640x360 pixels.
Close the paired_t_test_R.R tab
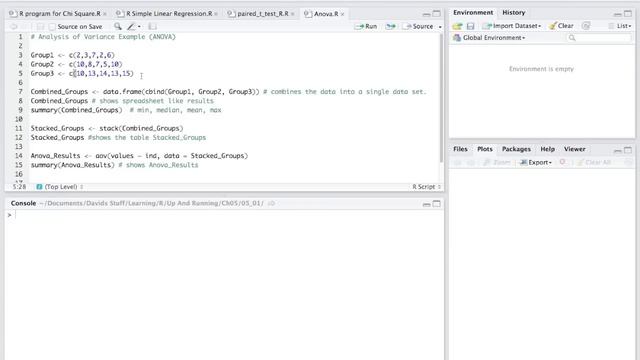(x=293, y=14)
